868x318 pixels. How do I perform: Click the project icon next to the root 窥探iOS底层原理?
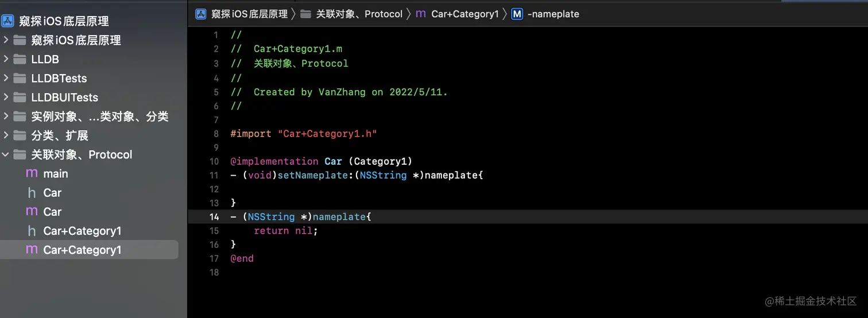(7, 21)
